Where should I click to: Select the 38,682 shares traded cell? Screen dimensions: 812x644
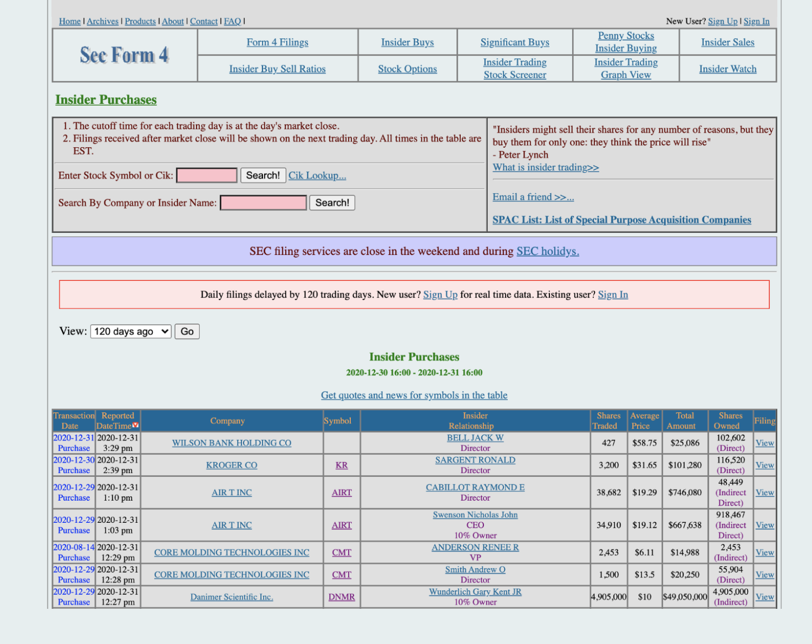coord(609,492)
